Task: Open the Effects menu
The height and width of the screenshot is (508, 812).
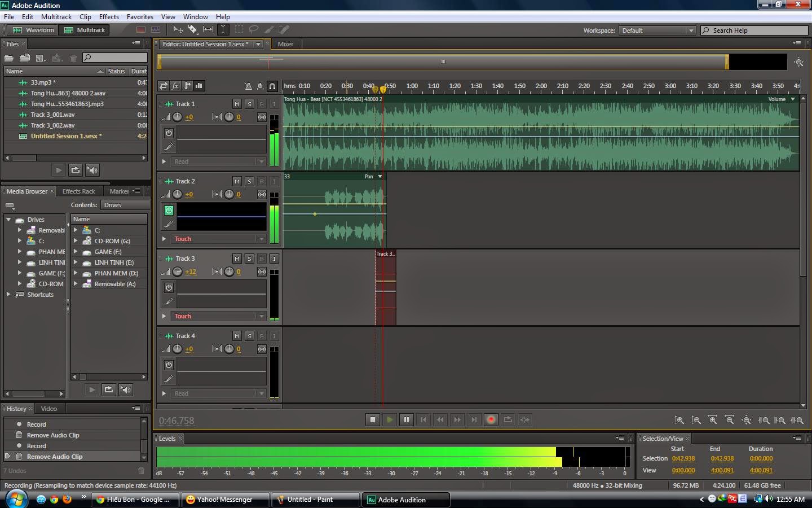Action: pos(109,17)
